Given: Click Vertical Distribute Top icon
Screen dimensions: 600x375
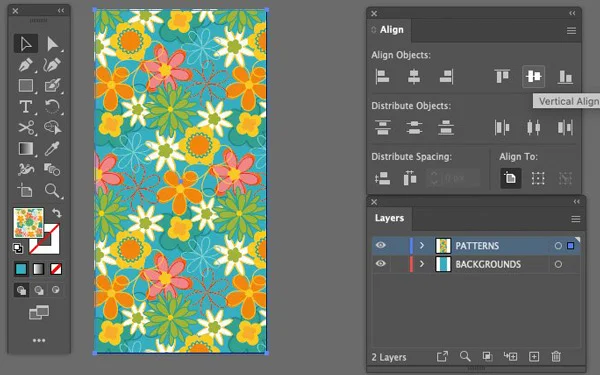Looking at the screenshot, I should coord(383,127).
